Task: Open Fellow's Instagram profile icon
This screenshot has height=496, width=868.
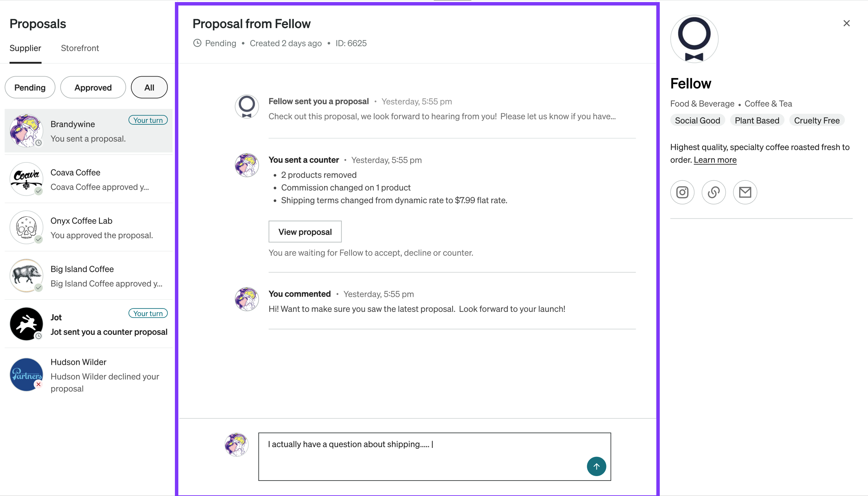Action: coord(682,192)
